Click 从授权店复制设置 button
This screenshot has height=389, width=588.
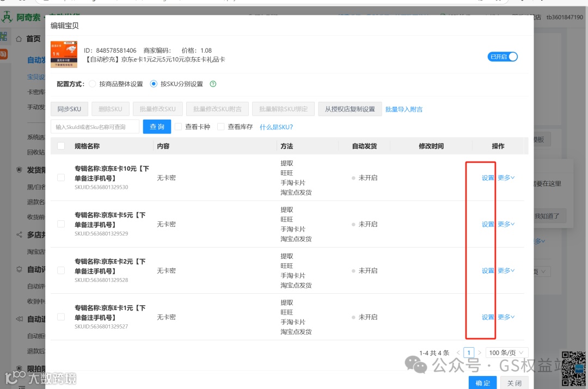[x=350, y=109]
